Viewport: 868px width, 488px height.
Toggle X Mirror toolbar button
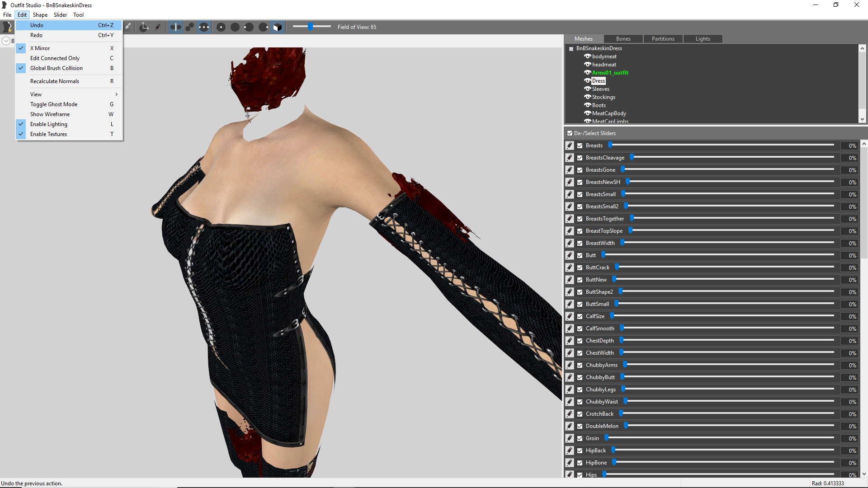click(x=175, y=27)
